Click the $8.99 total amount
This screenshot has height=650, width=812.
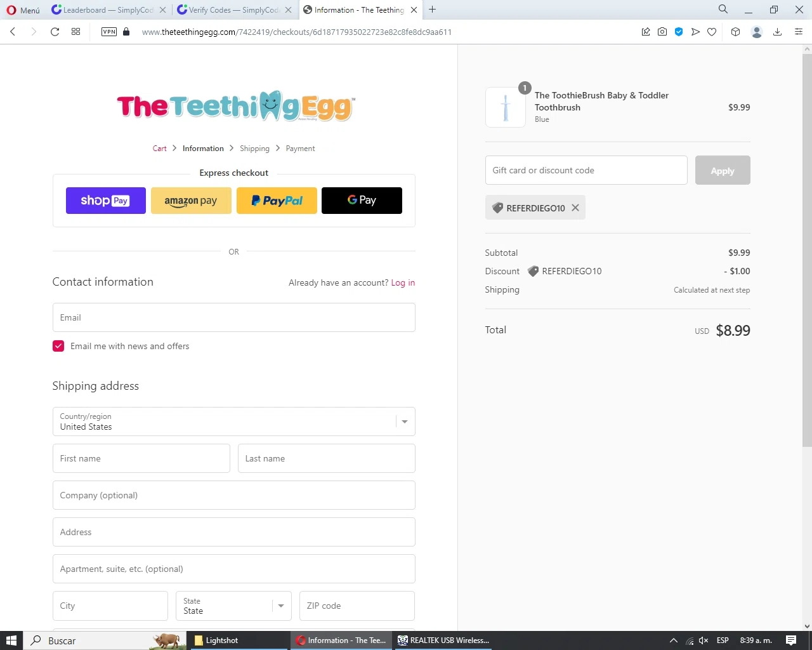733,330
